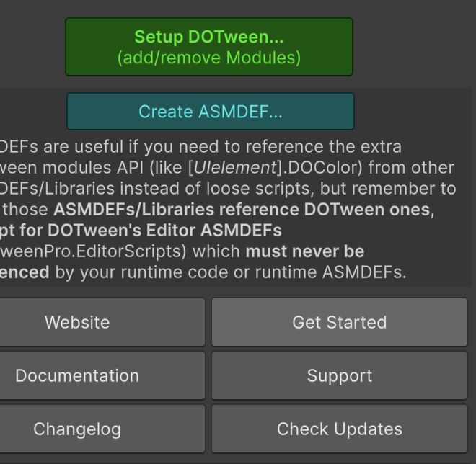Click the Support button

pyautogui.click(x=340, y=375)
